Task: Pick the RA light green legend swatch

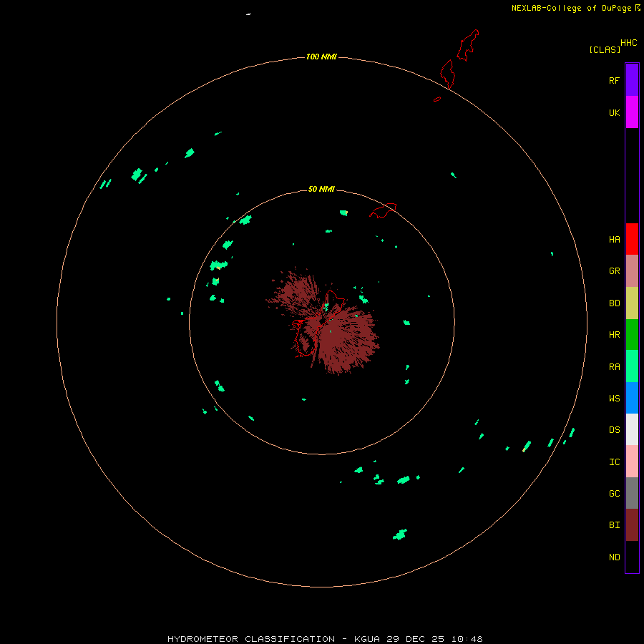Action: click(632, 366)
